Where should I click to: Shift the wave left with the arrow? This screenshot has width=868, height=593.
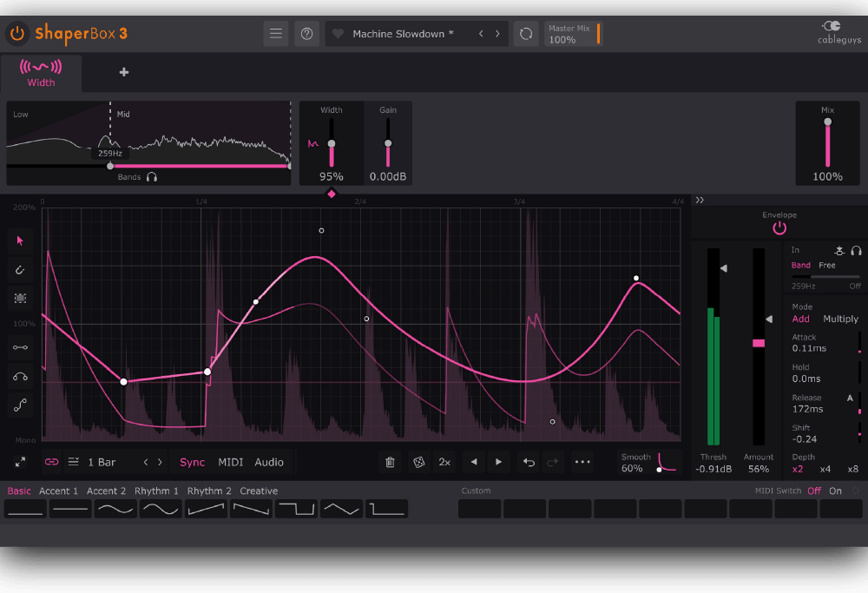click(474, 462)
